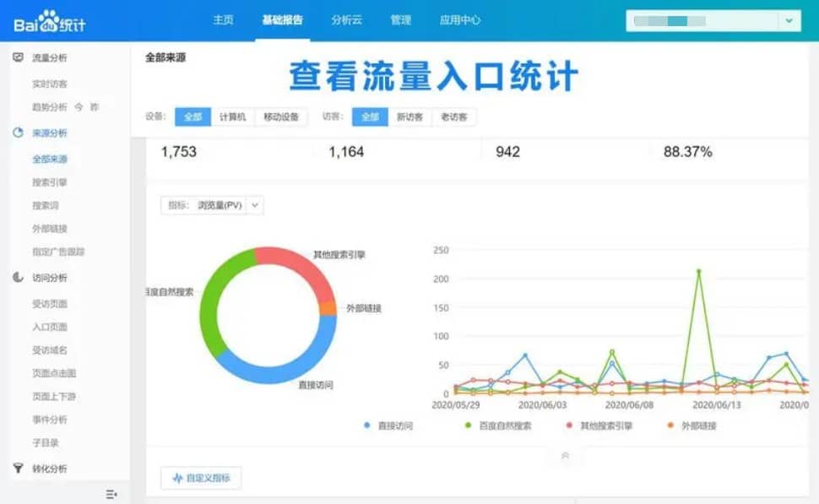Open the 应用中心 top tab
The image size is (819, 504).
point(460,20)
